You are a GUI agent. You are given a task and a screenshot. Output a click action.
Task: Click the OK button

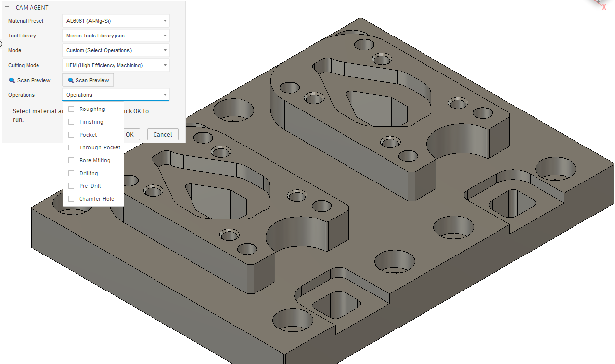coord(131,134)
